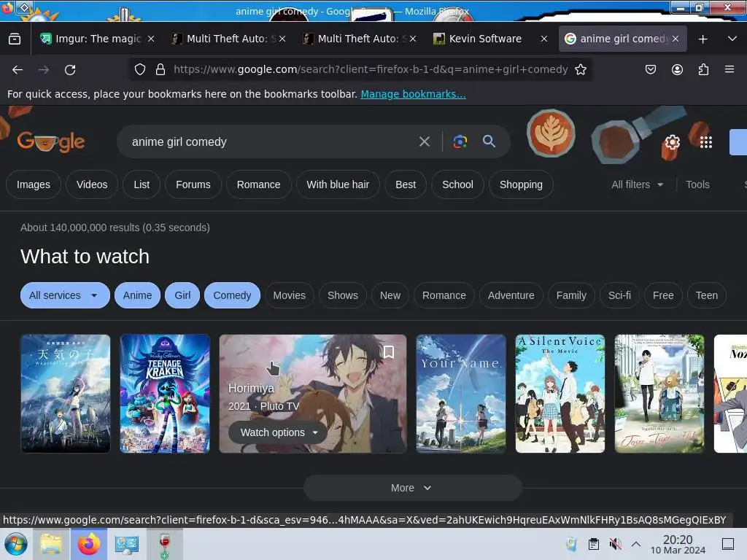The height and width of the screenshot is (560, 747).
Task: Submit search with magnifier icon
Action: point(489,141)
